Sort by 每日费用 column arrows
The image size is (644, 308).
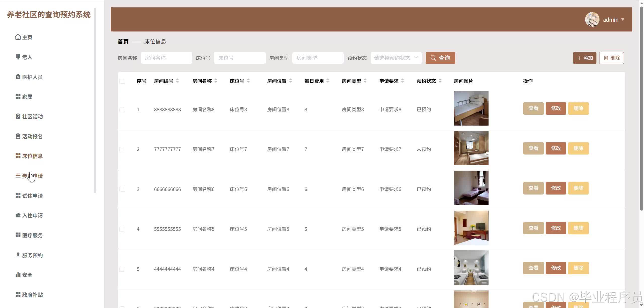(x=328, y=81)
